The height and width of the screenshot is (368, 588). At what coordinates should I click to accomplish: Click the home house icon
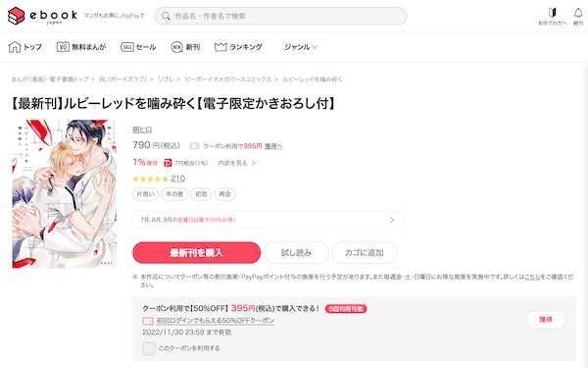[x=15, y=47]
